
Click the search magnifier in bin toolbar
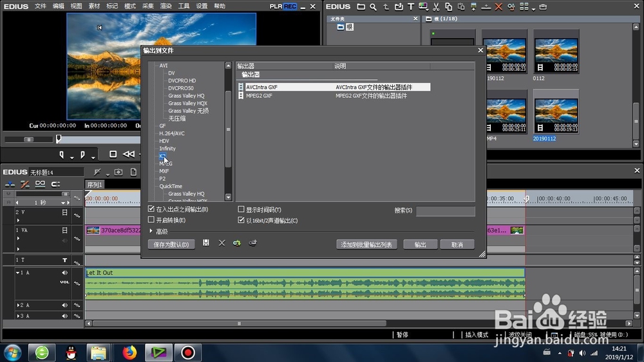[373, 6]
